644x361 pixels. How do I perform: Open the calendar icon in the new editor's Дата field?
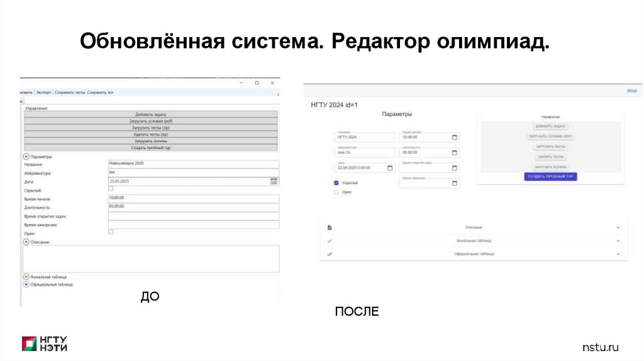(390, 168)
